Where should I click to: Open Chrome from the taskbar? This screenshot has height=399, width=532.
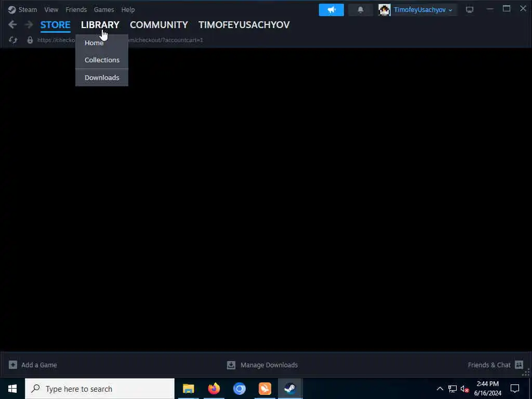[x=239, y=389]
